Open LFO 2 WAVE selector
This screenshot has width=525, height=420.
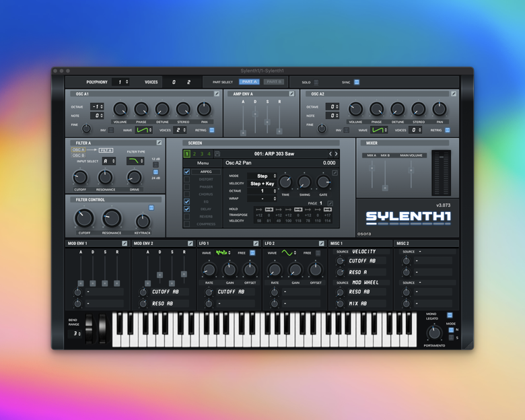[289, 253]
